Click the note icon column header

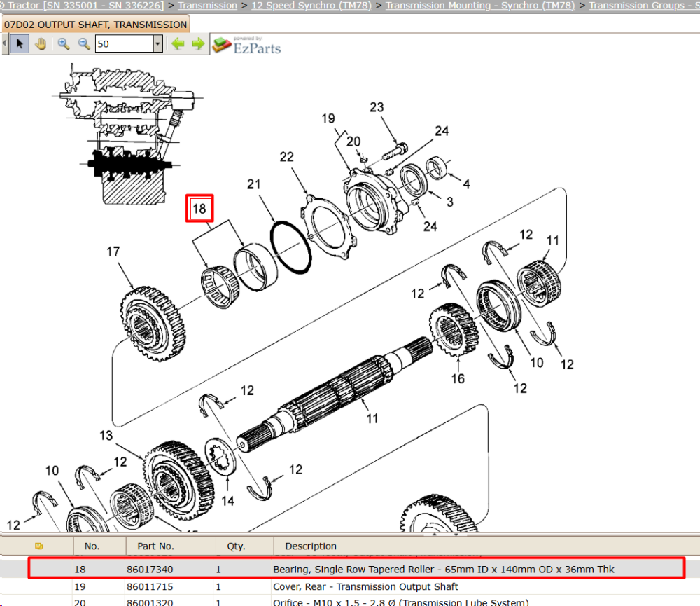click(38, 546)
